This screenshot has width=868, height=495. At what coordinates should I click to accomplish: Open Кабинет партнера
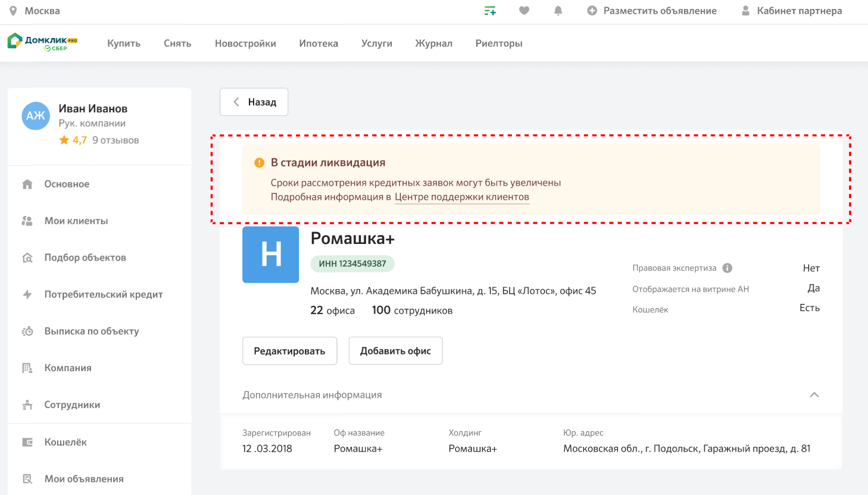pyautogui.click(x=800, y=11)
